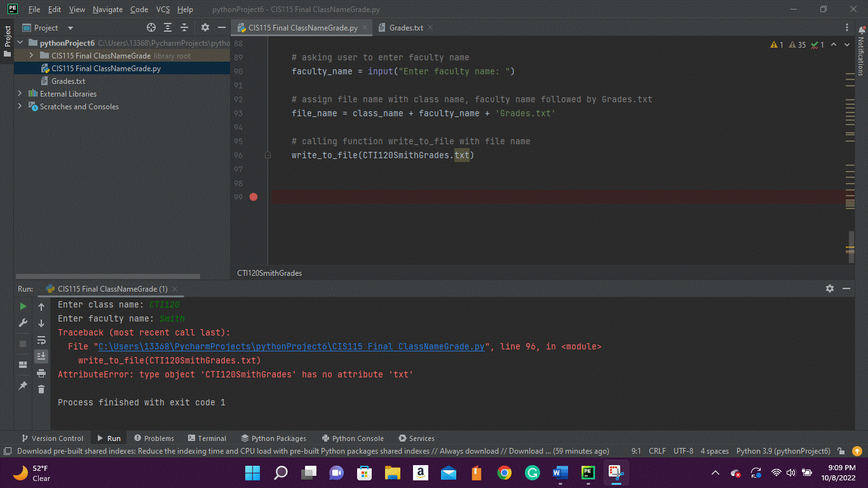Open Project panel settings gear

tap(205, 28)
